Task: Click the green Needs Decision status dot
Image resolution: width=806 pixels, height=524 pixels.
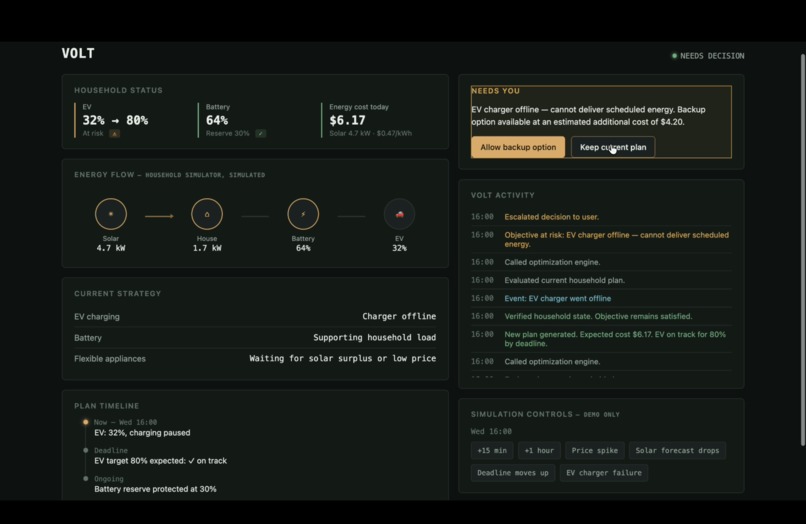Action: 674,56
